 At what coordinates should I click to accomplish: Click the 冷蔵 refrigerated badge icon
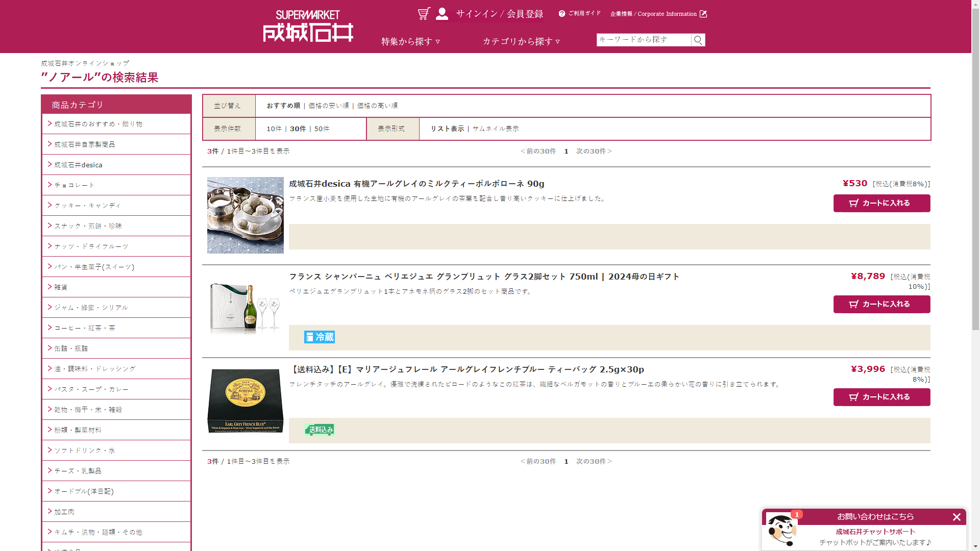tap(319, 337)
